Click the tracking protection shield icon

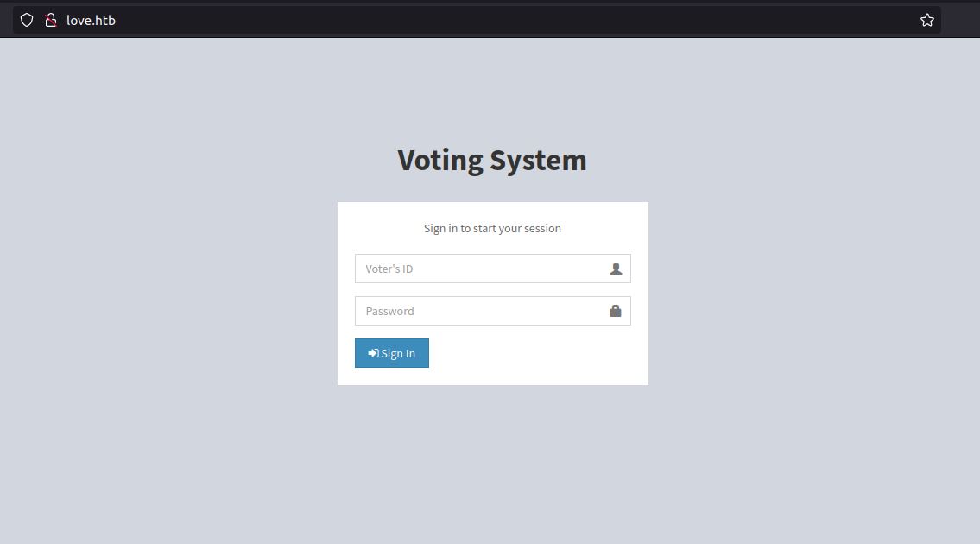(x=27, y=20)
